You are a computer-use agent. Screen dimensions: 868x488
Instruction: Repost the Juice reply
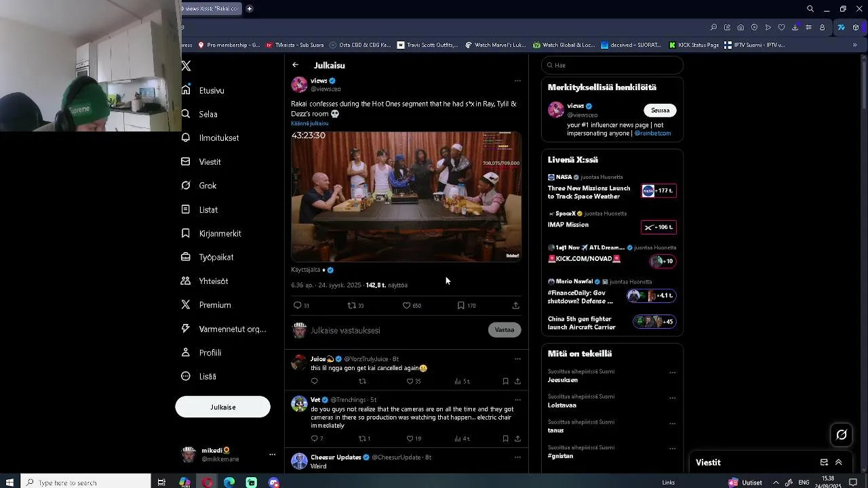(362, 382)
